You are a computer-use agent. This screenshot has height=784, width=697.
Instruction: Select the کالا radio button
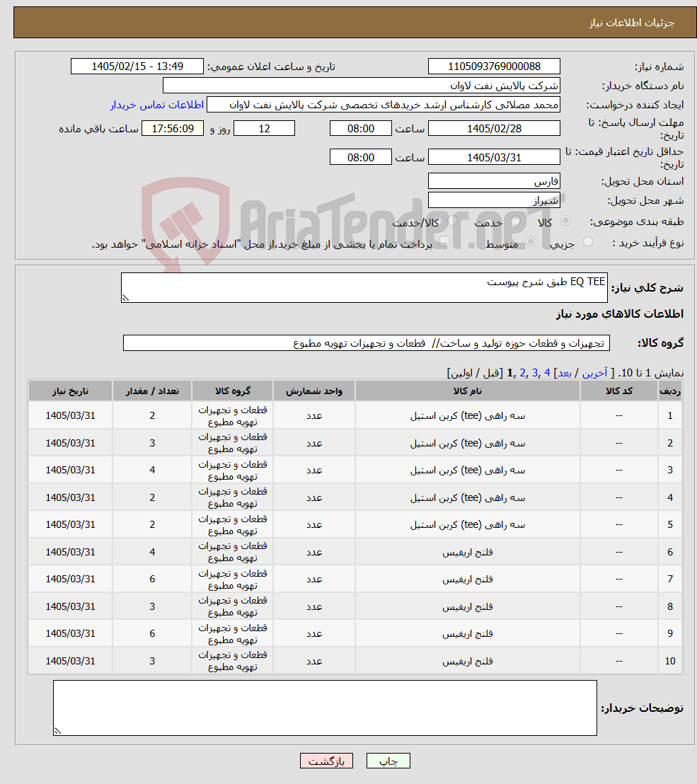coord(566,221)
